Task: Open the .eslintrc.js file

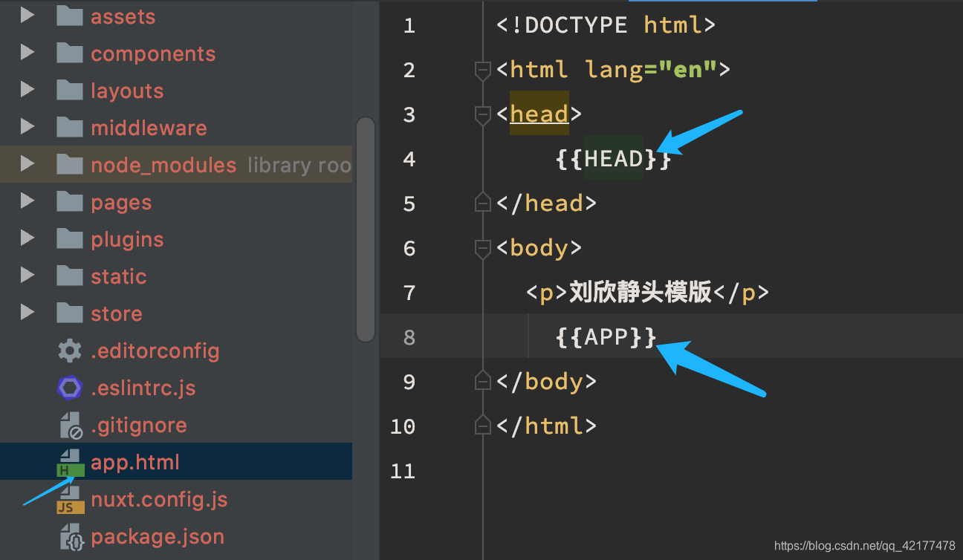Action: (x=143, y=388)
